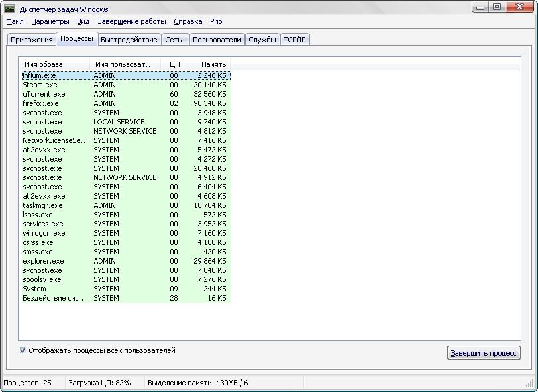The width and height of the screenshot is (538, 392).
Task: Open the Вид menu
Action: (83, 21)
